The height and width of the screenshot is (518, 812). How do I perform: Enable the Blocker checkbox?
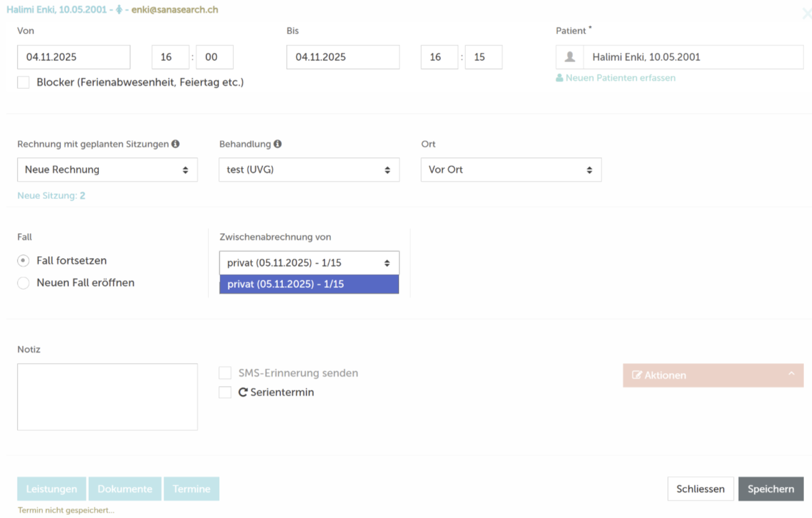pyautogui.click(x=24, y=83)
